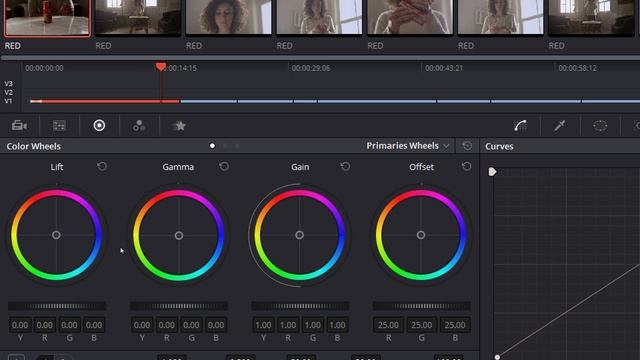Select the V3 track label
Image resolution: width=640 pixels, height=360 pixels.
coord(9,84)
